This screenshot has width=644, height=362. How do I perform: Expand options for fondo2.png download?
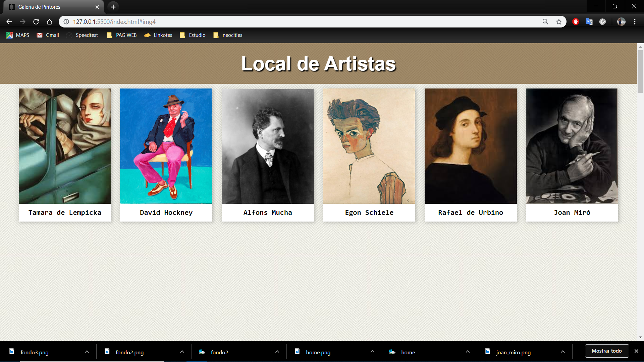[x=182, y=352]
